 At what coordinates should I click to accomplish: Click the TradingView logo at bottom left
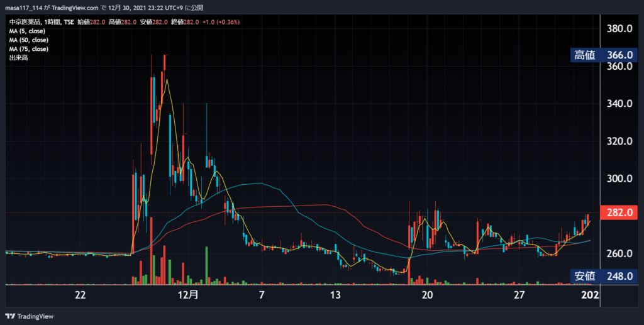click(29, 316)
